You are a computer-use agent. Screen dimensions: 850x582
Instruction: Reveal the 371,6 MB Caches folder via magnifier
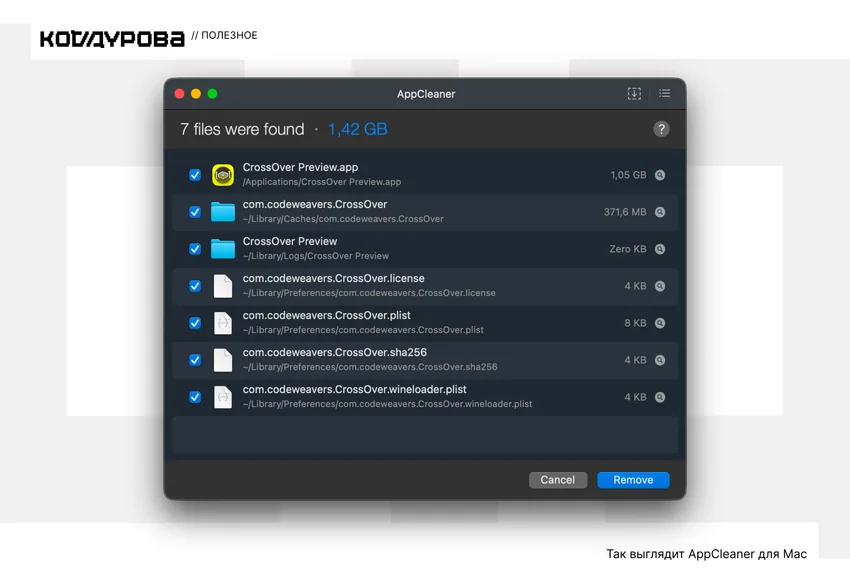(x=660, y=212)
